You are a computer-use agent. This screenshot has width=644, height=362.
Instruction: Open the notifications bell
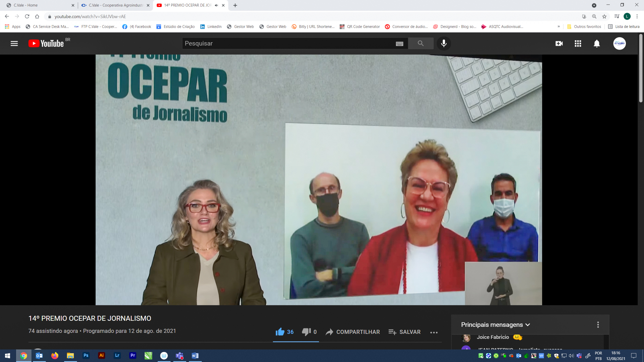coord(597,44)
